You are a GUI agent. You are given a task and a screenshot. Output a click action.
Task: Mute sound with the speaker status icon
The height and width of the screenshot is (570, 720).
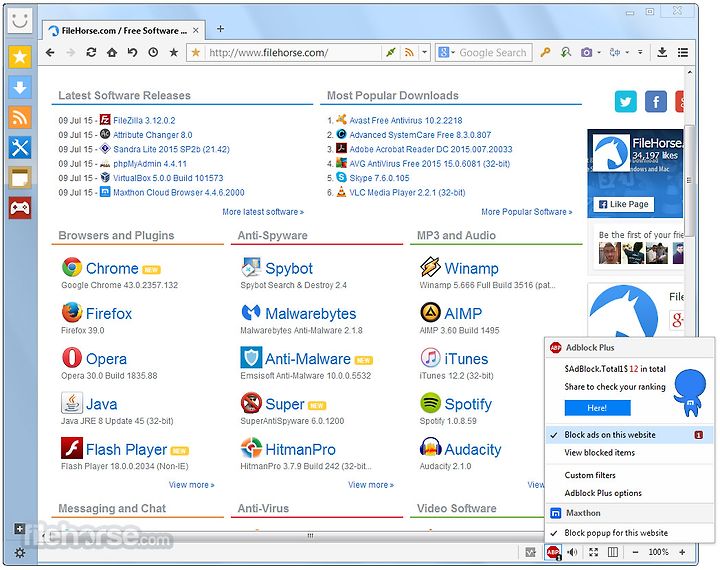coord(572,552)
